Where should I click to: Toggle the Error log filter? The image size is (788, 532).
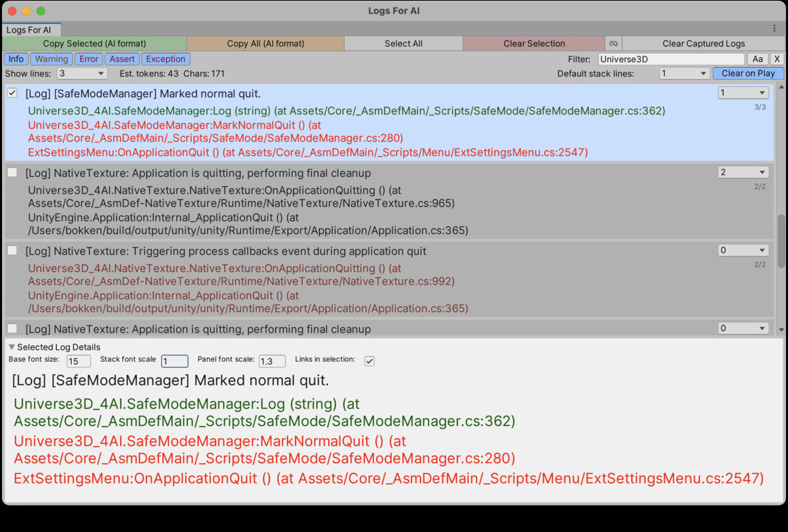pyautogui.click(x=89, y=59)
